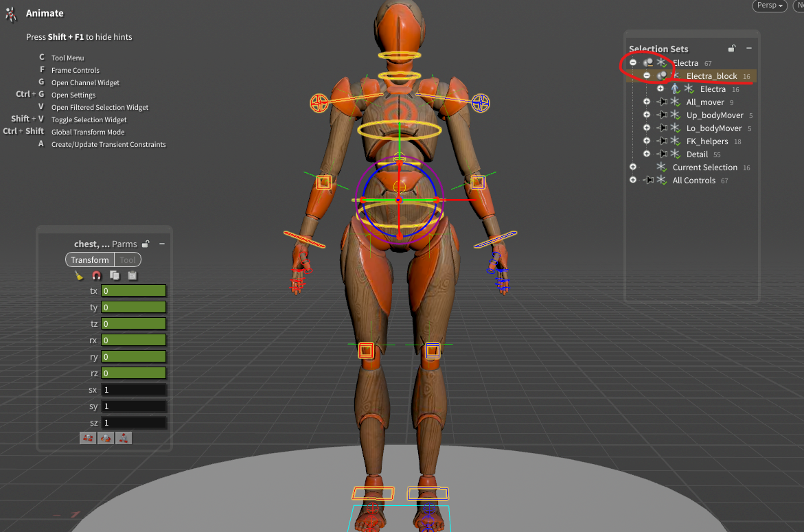804x532 pixels.
Task: Click the third icon button below sz
Action: (124, 438)
